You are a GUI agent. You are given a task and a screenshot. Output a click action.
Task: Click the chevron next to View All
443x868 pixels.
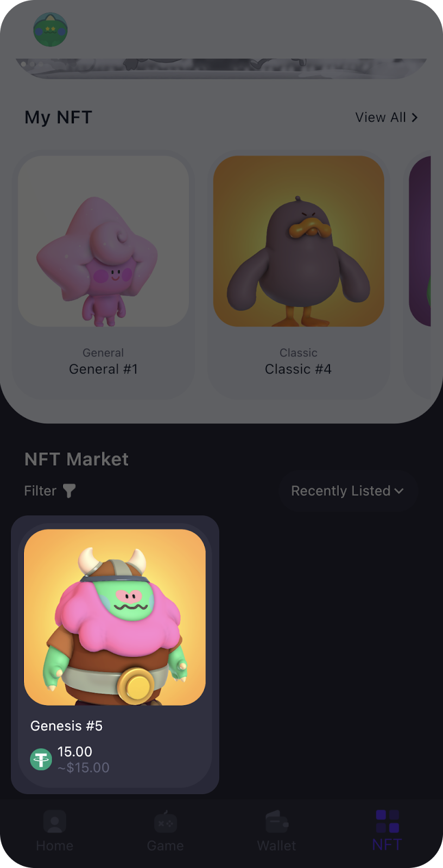coord(415,118)
